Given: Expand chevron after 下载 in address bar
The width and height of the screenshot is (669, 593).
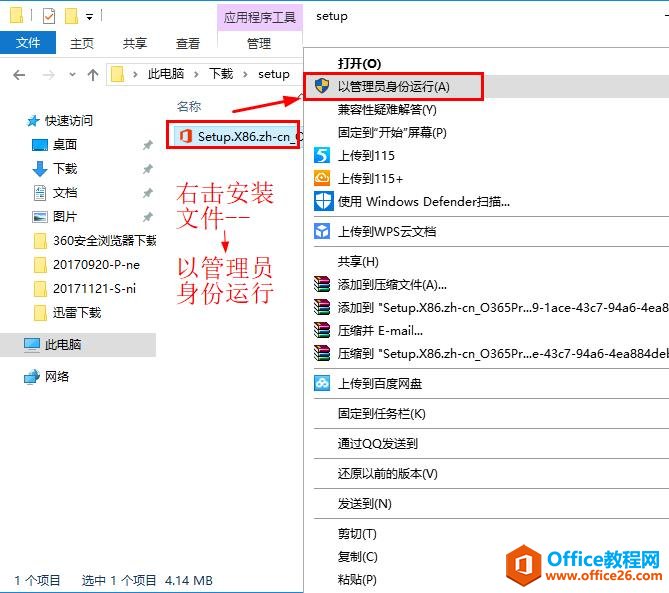Looking at the screenshot, I should click(245, 75).
